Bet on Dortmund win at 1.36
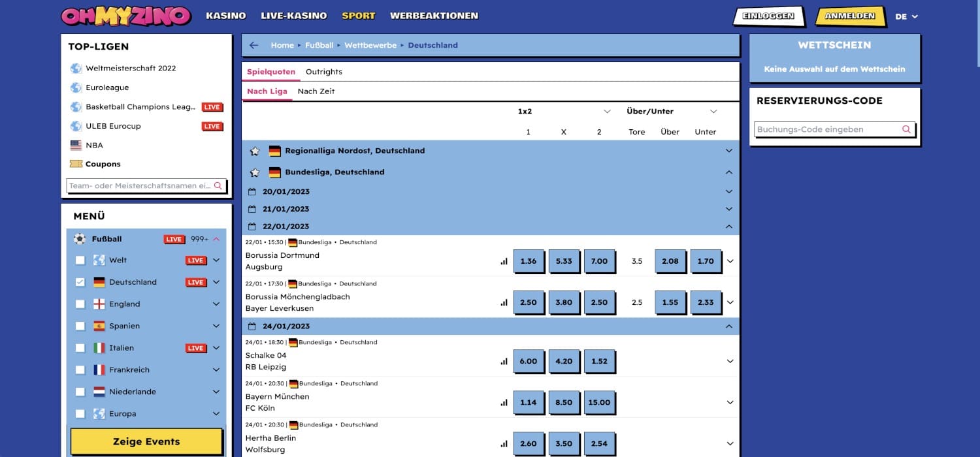Screen dimensions: 980x457 [x=529, y=261]
